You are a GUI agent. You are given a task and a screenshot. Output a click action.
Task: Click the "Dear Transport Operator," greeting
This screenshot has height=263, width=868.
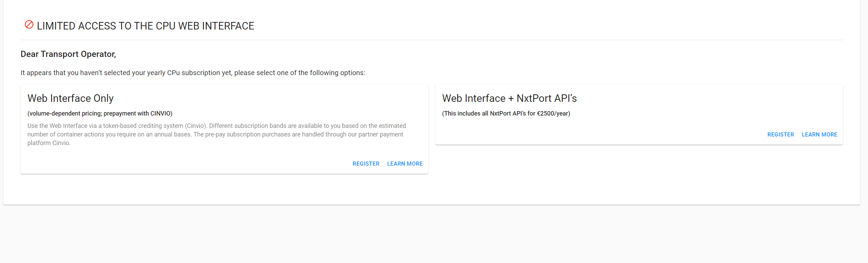click(68, 54)
